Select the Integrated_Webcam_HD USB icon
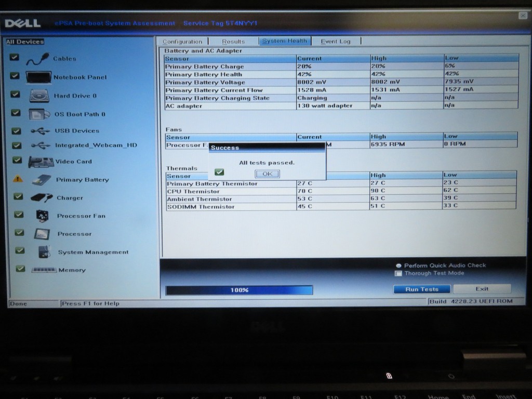Viewport: 532px width, 399px height. click(x=41, y=145)
